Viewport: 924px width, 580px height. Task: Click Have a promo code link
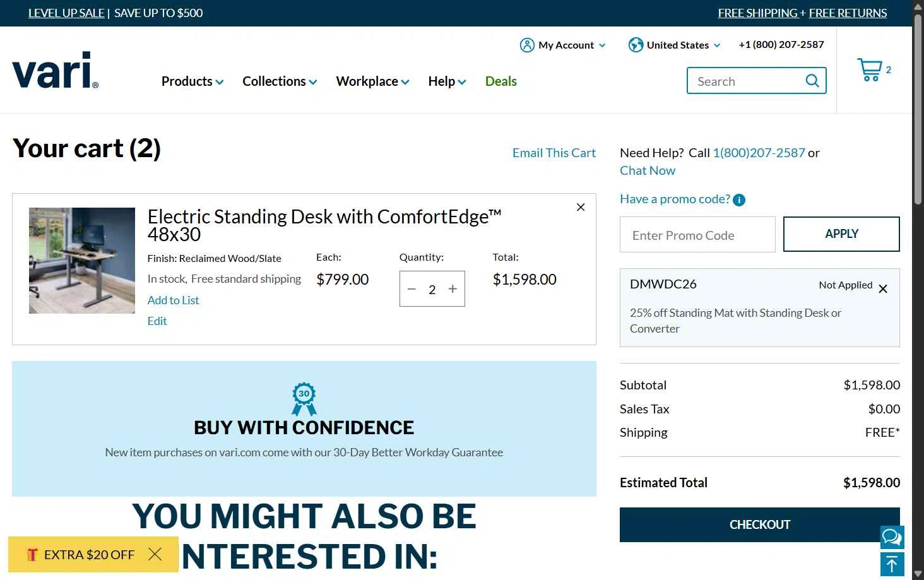[675, 199]
